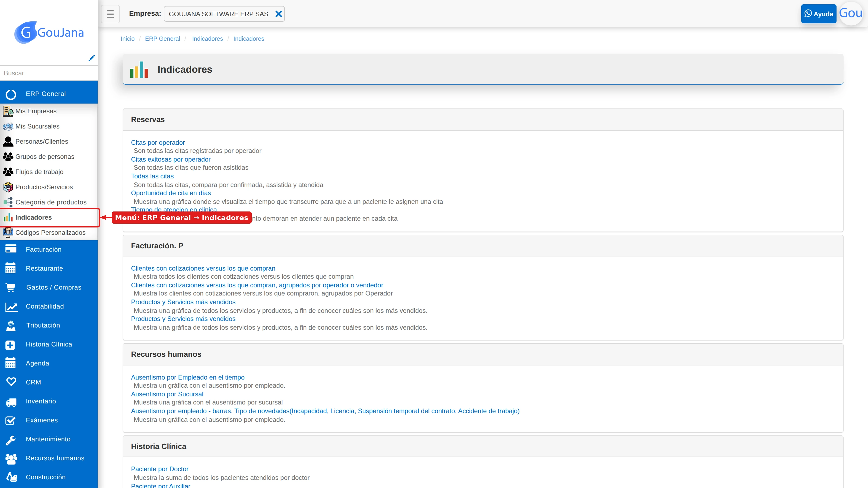Toggle the hamburger sidebar menu button
Image resolution: width=868 pixels, height=488 pixels.
pos(110,14)
